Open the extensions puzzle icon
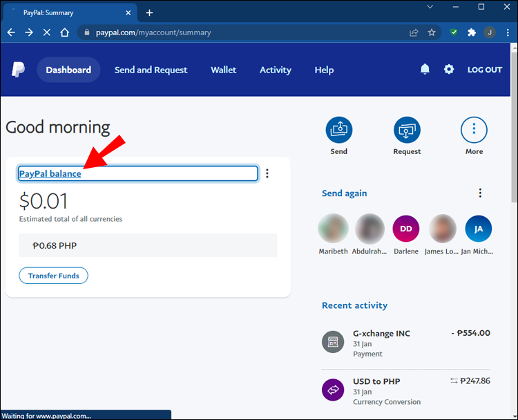Screen dimensions: 518x420 [472, 32]
